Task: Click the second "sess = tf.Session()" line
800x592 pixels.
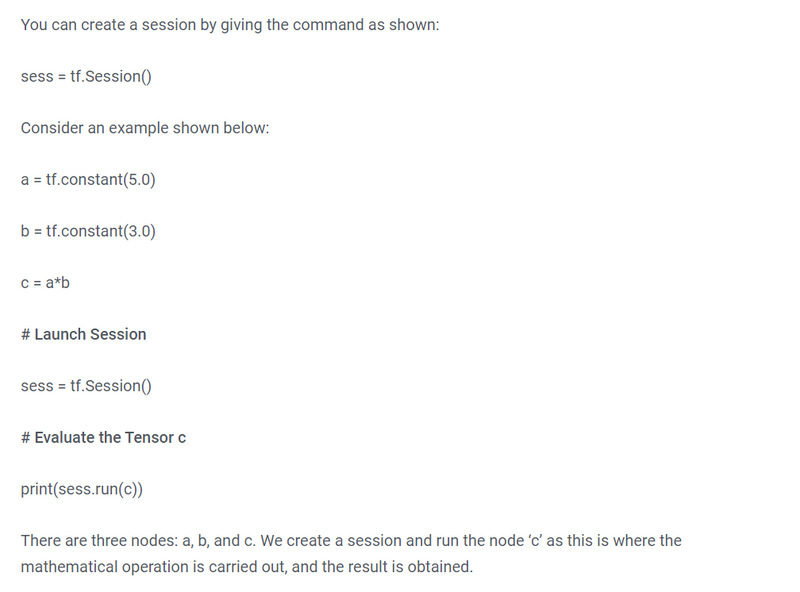Action: point(86,385)
